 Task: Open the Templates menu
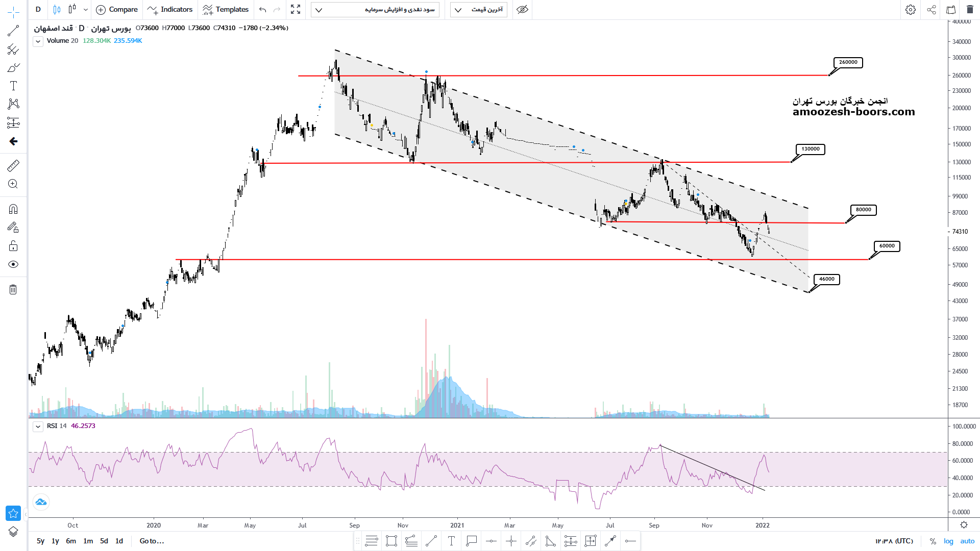tap(225, 10)
